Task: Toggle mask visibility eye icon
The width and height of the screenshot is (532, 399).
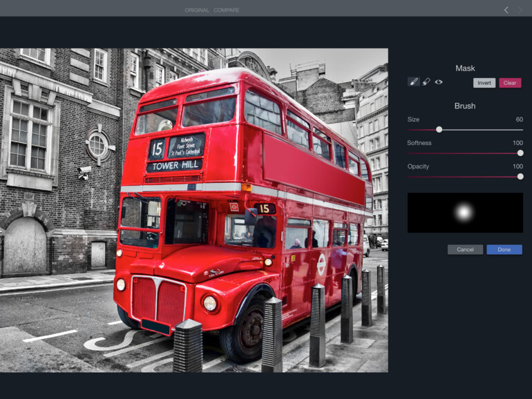Action: tap(439, 81)
